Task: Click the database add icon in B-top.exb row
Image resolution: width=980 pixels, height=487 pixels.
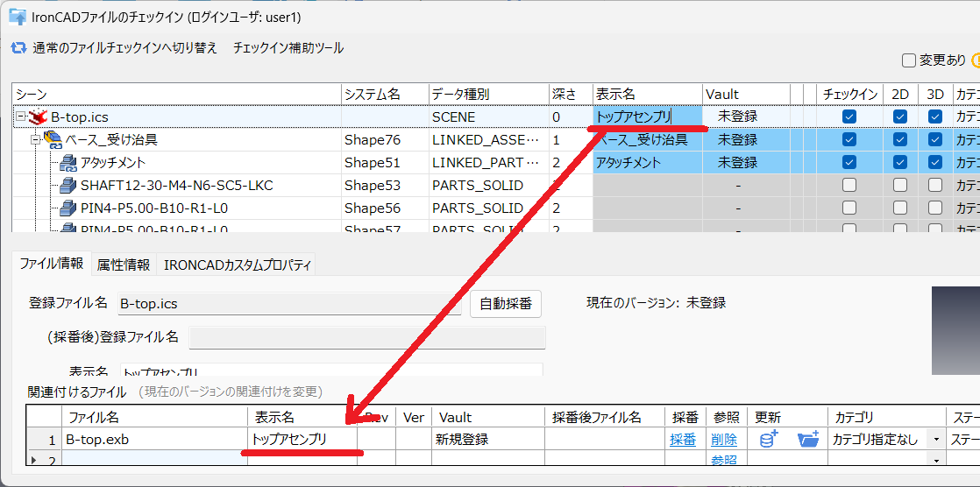Action: [x=768, y=439]
